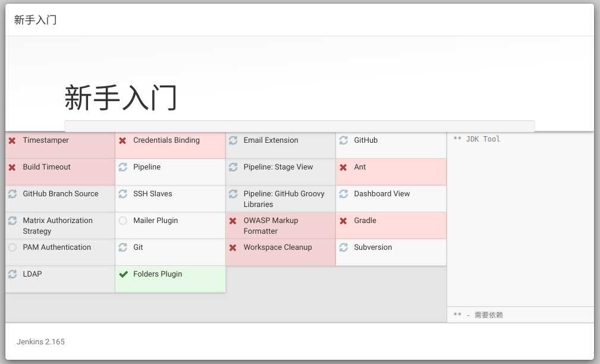
Task: Click the Pipeline: Stage View plugin name
Action: tap(278, 167)
